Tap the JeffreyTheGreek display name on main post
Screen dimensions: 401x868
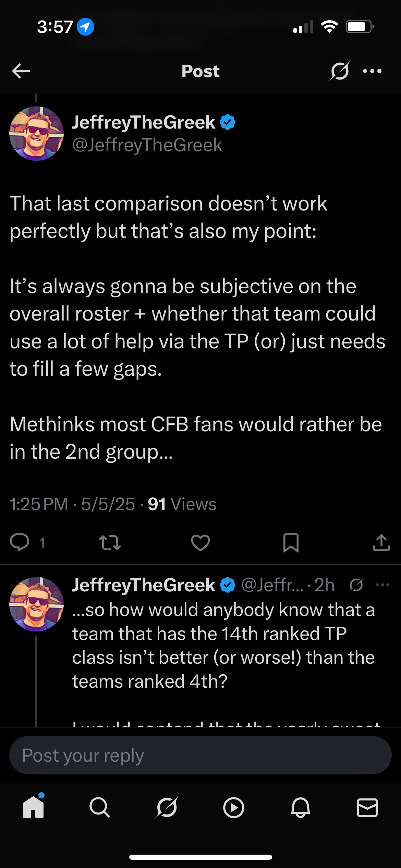(x=143, y=122)
